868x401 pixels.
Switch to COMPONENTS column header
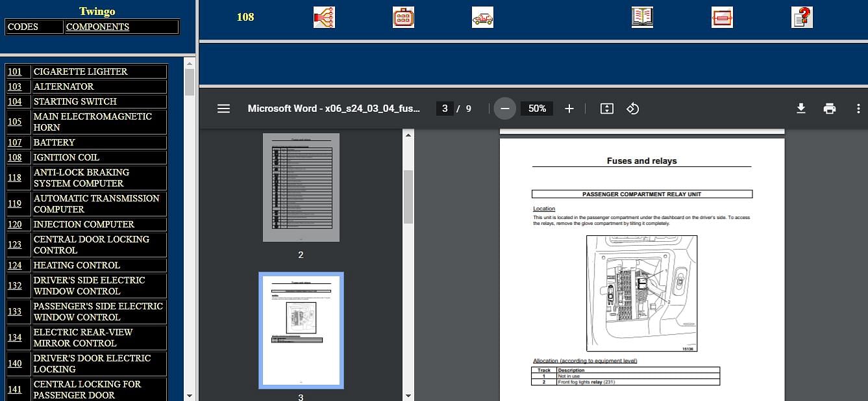97,27
